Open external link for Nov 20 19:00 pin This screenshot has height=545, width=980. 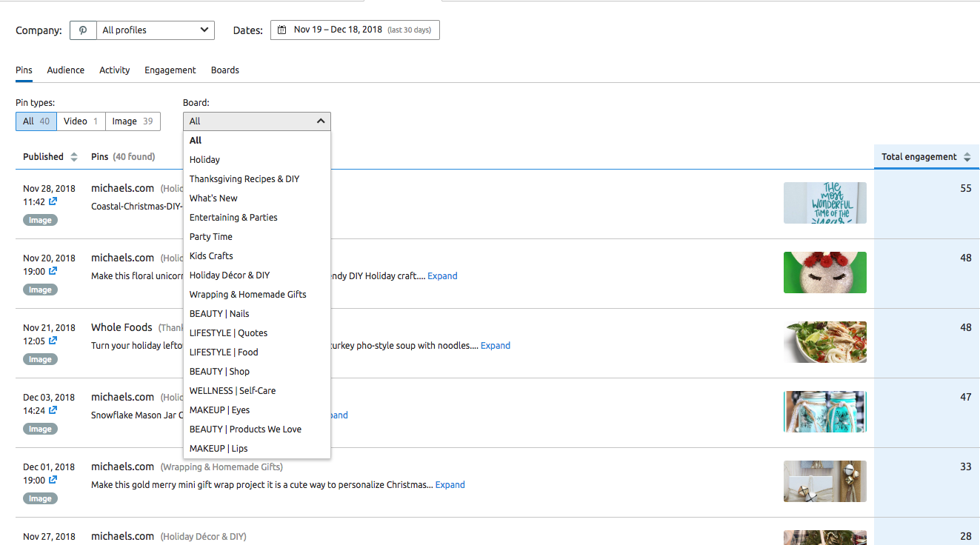pyautogui.click(x=53, y=271)
